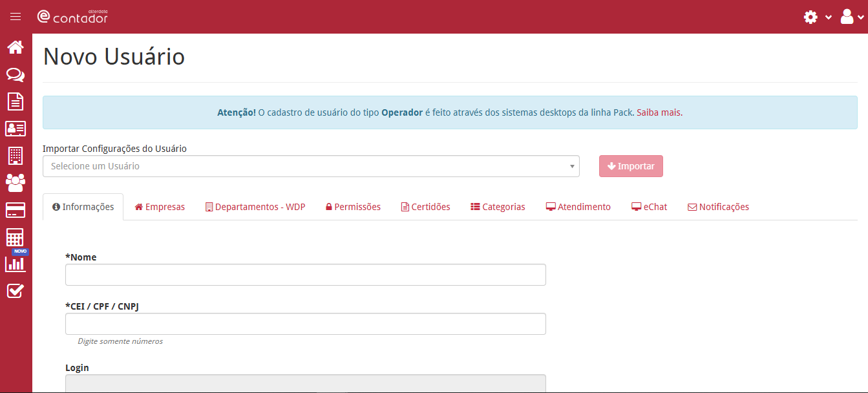Open the Atendimento tab
This screenshot has height=393, width=868.
[x=578, y=207]
